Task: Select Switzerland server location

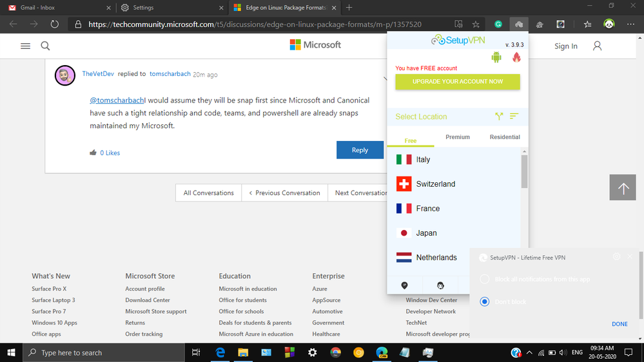Action: click(x=454, y=184)
